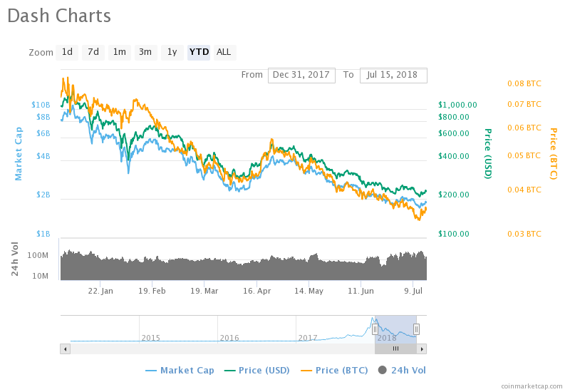570x392 pixels.
Task: Click the 0.08 BTC axis label
Action: [524, 84]
